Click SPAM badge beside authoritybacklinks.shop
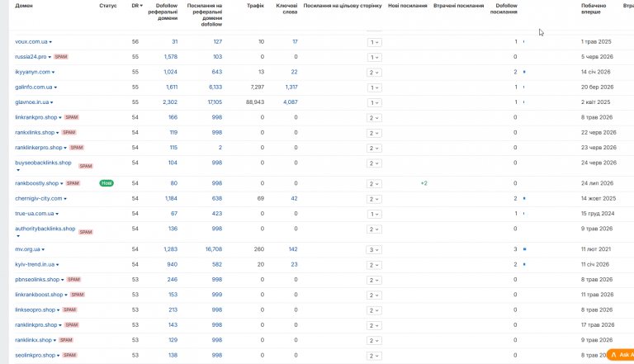This screenshot has height=364, width=634. 86,232
